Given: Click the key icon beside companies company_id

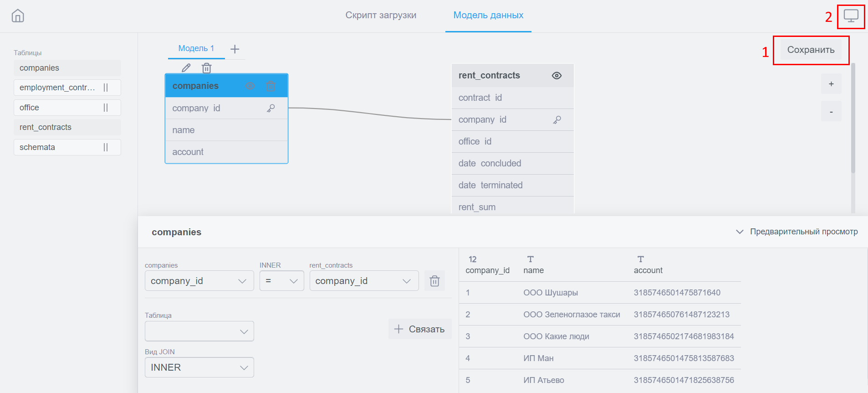Looking at the screenshot, I should [271, 108].
